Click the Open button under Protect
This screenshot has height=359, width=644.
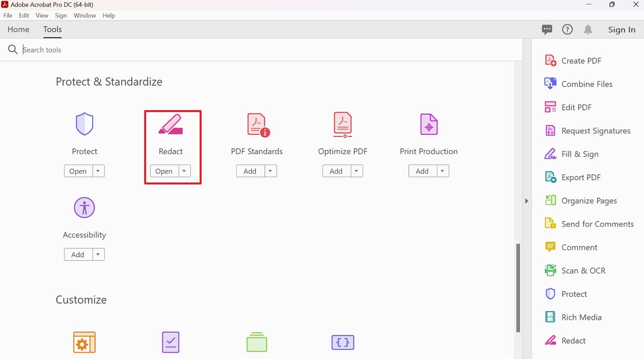pos(78,171)
